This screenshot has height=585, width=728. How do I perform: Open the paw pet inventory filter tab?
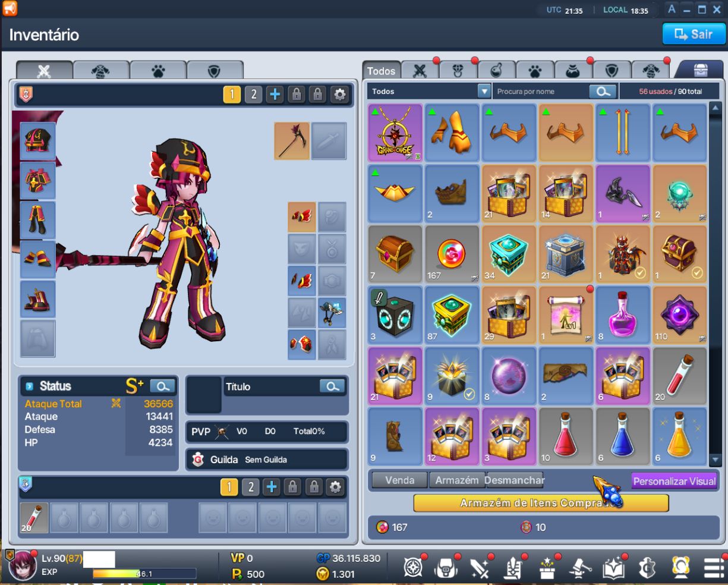pyautogui.click(x=534, y=71)
